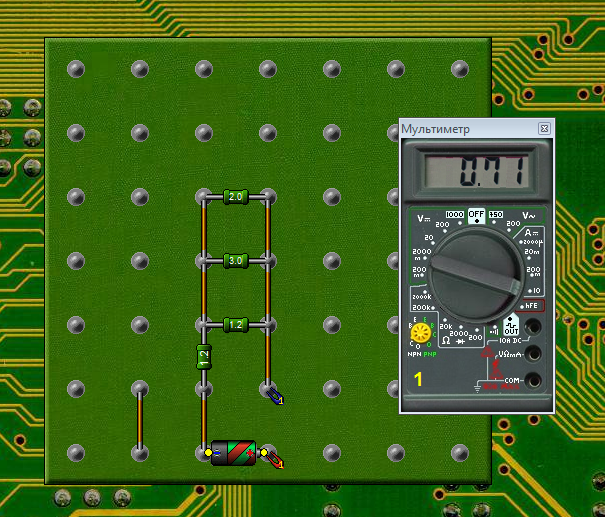Viewport: 605px width, 517px height.
Task: Click the VΩmA input jack
Action: [x=533, y=353]
